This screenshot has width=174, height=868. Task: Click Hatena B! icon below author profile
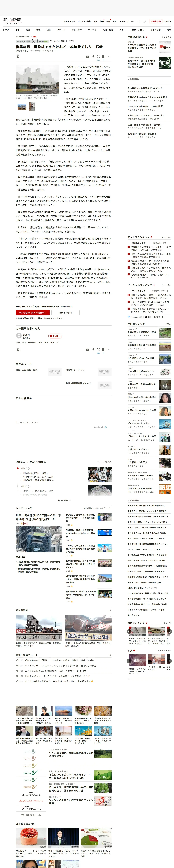(x=104, y=349)
